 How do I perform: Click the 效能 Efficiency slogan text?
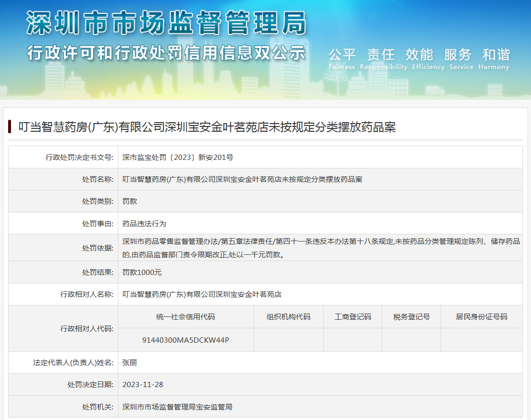point(428,59)
